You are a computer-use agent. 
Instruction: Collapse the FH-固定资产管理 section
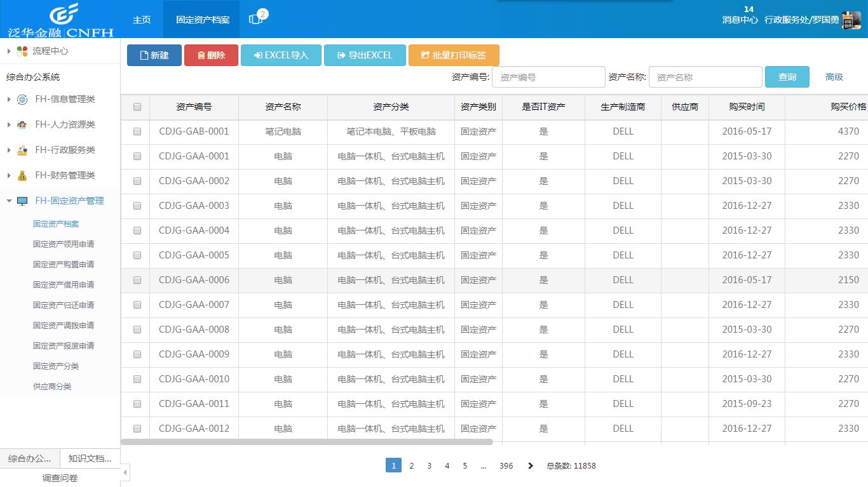pos(9,201)
